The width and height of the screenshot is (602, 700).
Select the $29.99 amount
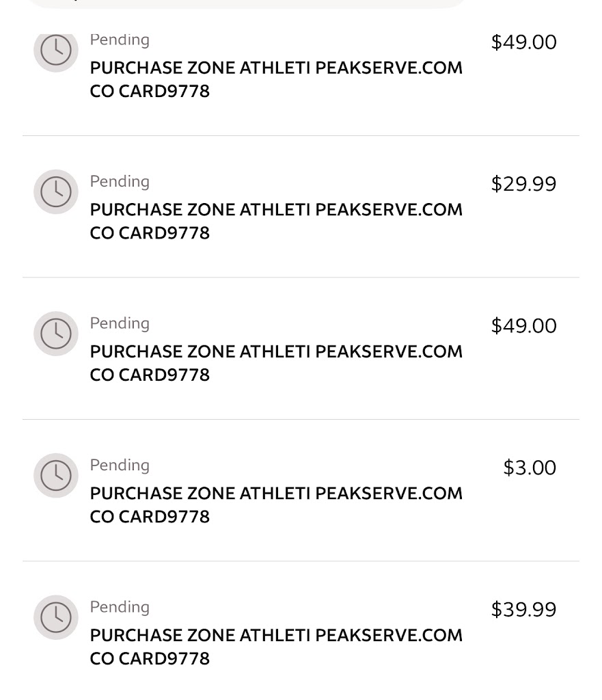coord(523,184)
